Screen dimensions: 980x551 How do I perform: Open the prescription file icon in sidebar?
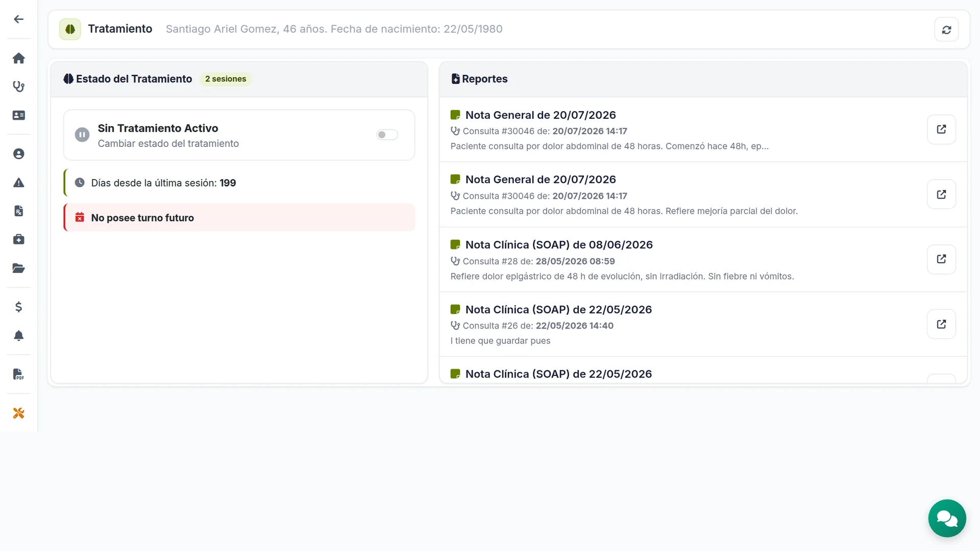[19, 211]
